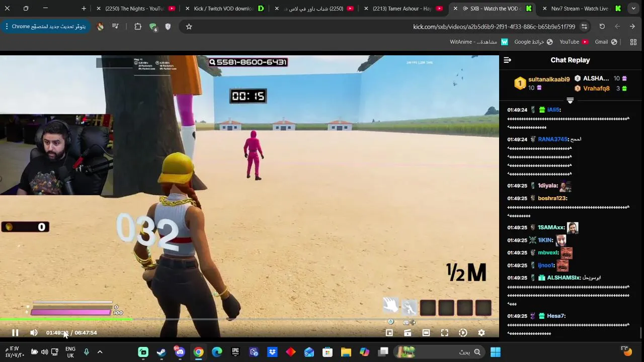Open the bookmarks apps grid icon

(633, 42)
